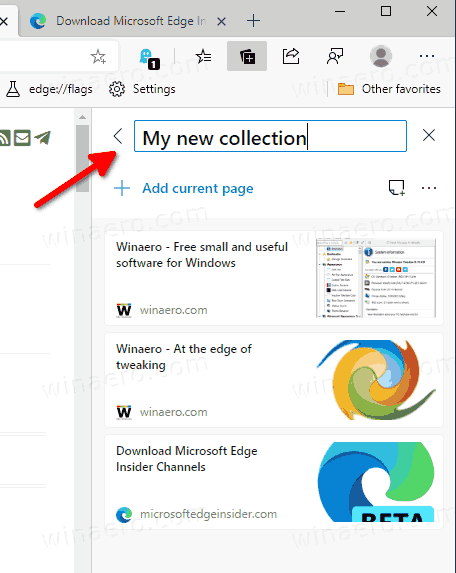Close the Collections pane with the X

429,135
